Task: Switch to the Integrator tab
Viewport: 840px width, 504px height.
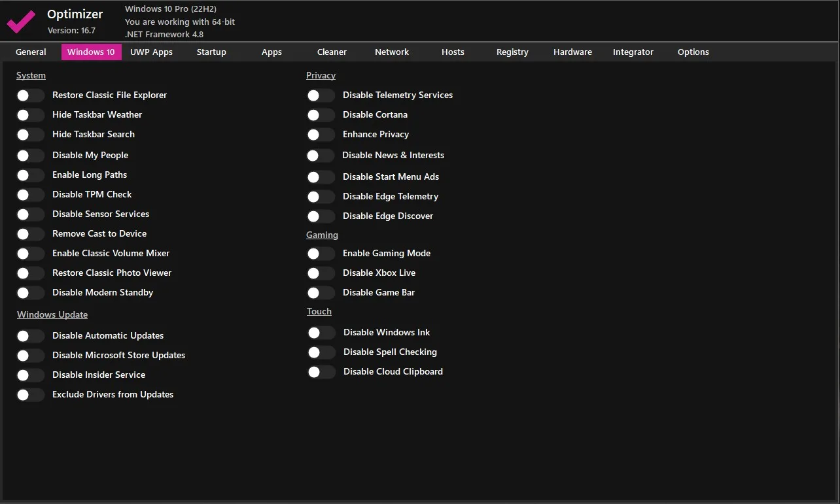Action: 633,52
